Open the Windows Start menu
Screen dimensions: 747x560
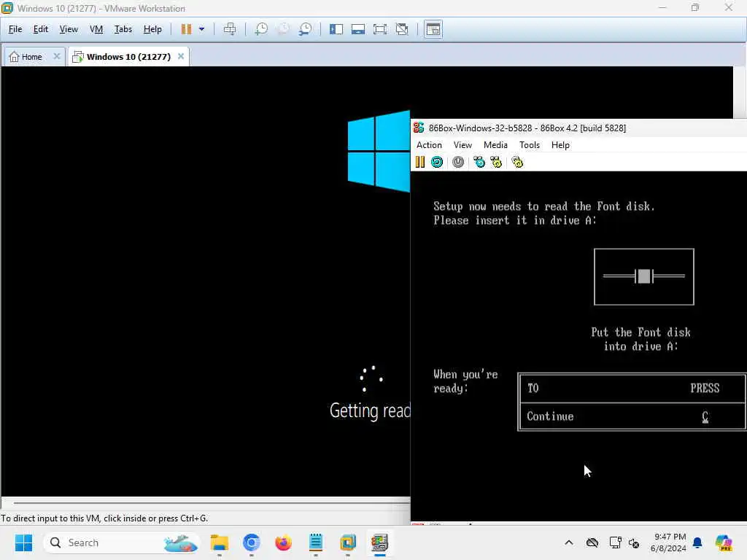pos(23,542)
